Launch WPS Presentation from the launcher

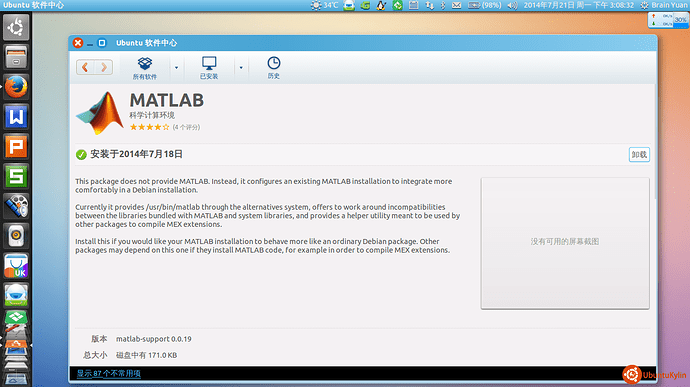click(x=16, y=147)
